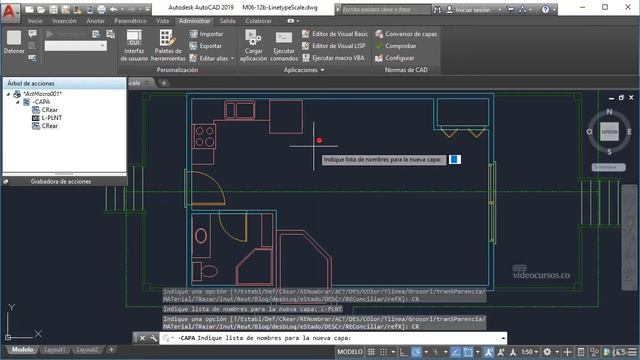Expand command line history arrow

(x=503, y=338)
